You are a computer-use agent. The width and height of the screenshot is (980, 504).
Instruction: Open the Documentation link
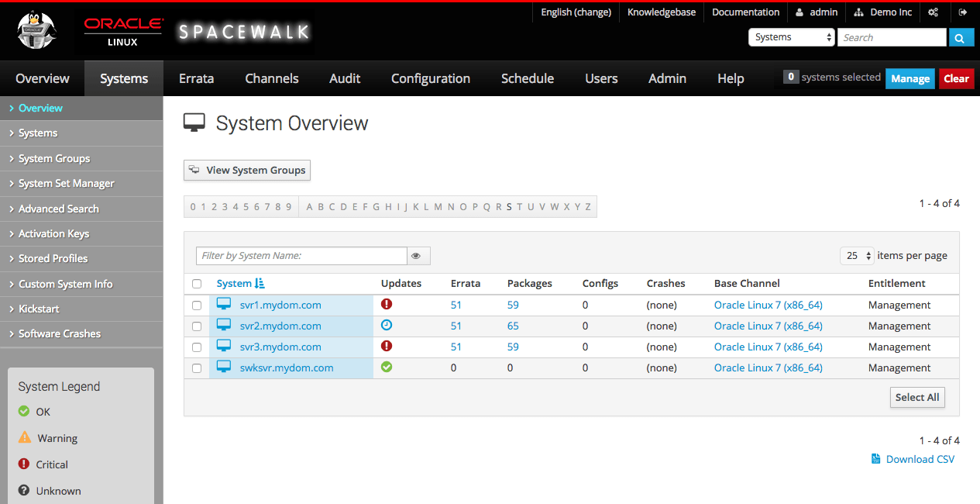point(746,12)
